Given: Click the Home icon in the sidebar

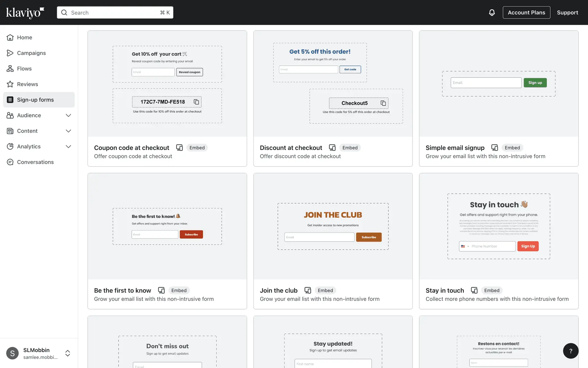Looking at the screenshot, I should pyautogui.click(x=10, y=37).
